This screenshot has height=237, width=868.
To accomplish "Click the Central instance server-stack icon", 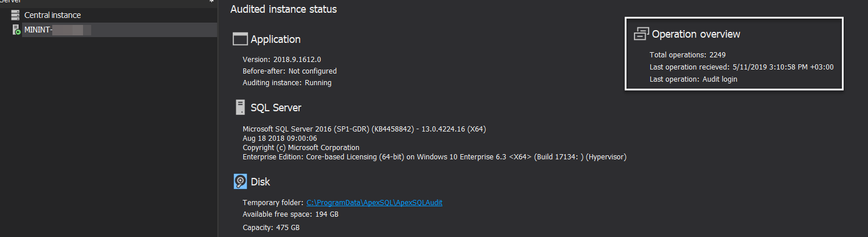I will (x=15, y=15).
